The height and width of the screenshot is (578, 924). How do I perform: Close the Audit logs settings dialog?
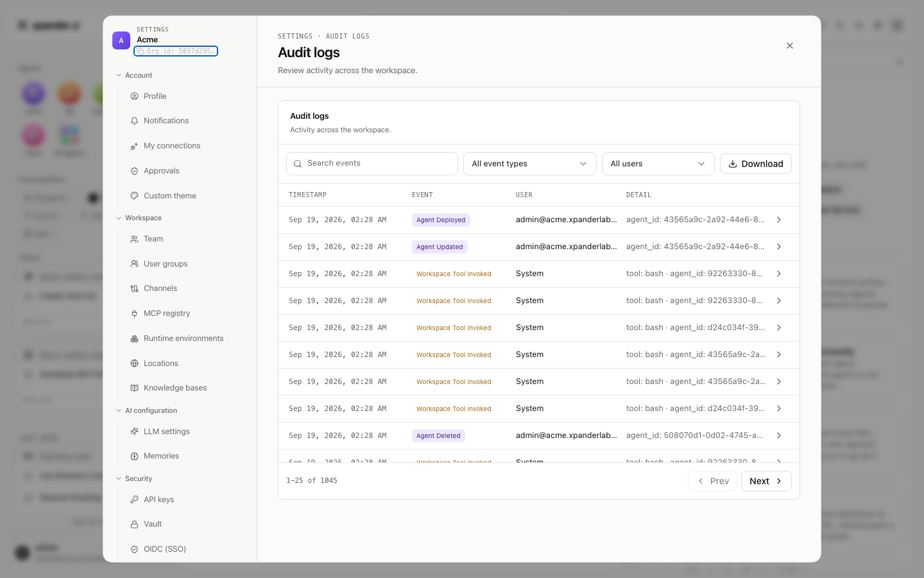[x=790, y=46]
